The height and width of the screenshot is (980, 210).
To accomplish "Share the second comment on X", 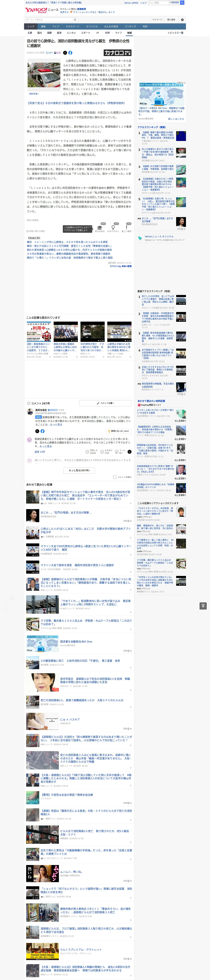I will [x=129, y=452].
